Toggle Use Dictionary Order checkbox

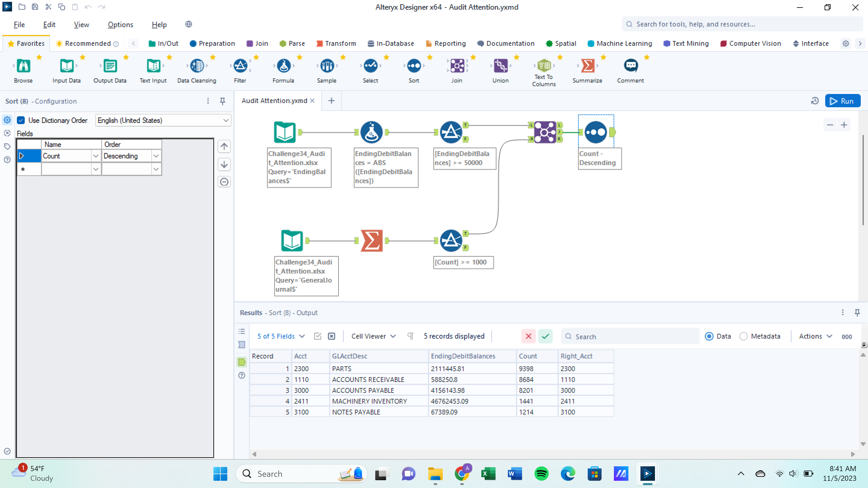coord(21,120)
